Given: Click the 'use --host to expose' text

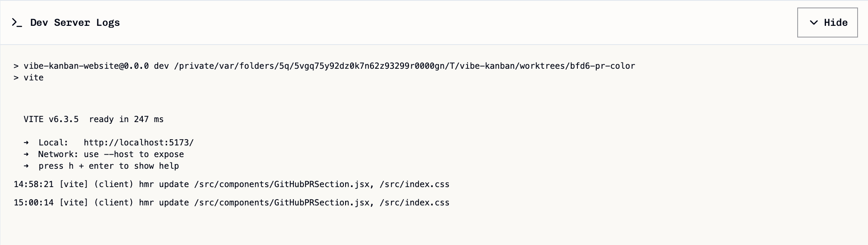Looking at the screenshot, I should [134, 154].
